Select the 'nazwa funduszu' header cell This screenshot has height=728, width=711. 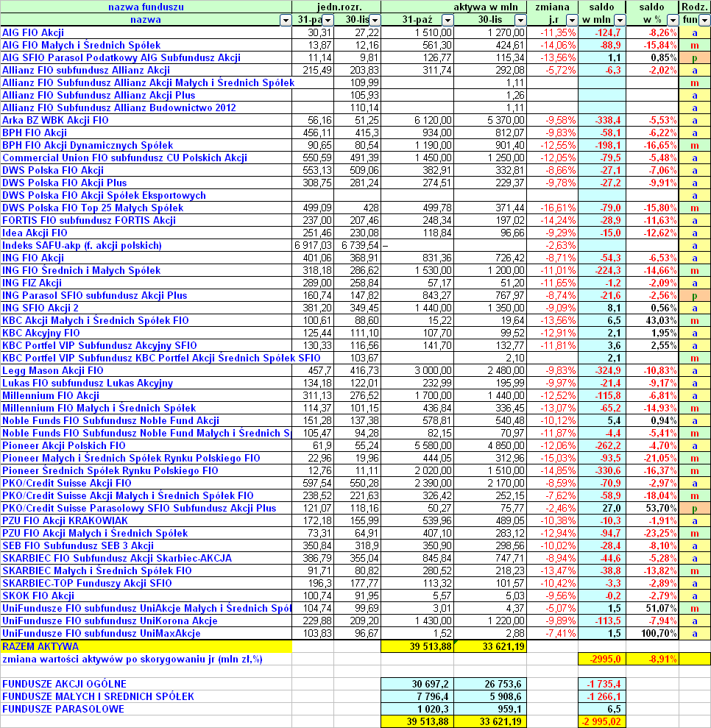(146, 7)
